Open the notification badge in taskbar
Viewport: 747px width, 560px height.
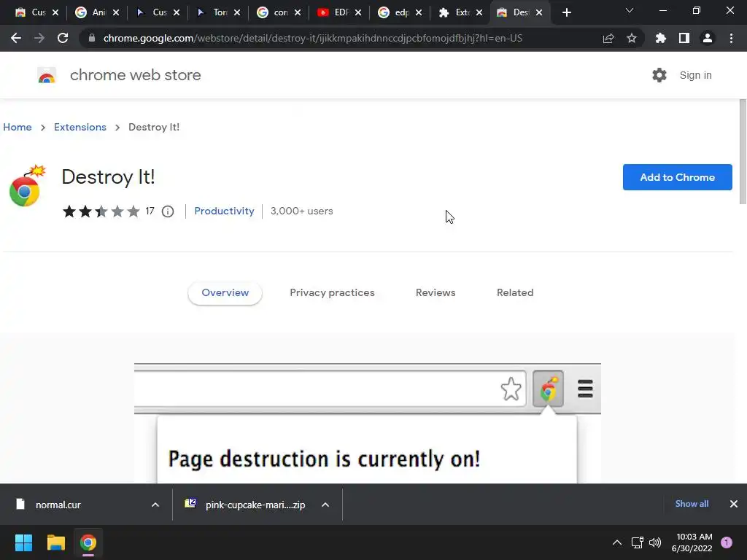pyautogui.click(x=727, y=542)
